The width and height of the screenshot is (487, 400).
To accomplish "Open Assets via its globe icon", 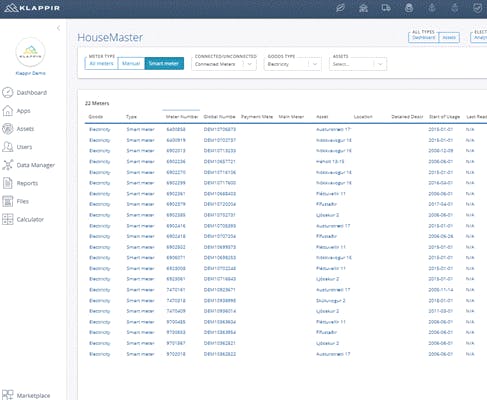I will pos(8,129).
